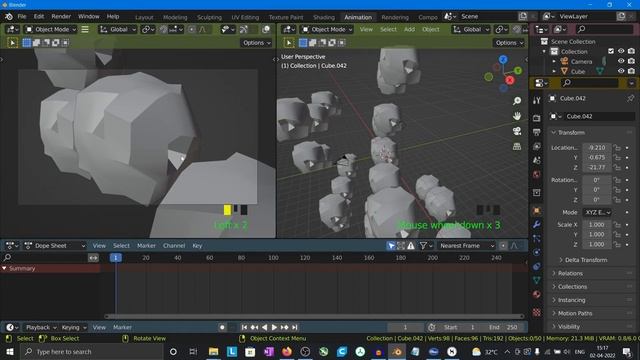Open the Object Constraints tab icon

537,266
